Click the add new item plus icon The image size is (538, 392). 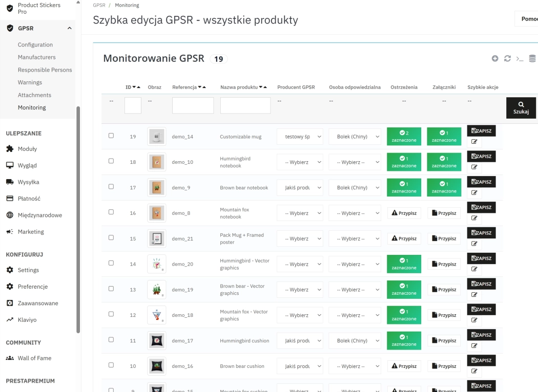click(495, 58)
